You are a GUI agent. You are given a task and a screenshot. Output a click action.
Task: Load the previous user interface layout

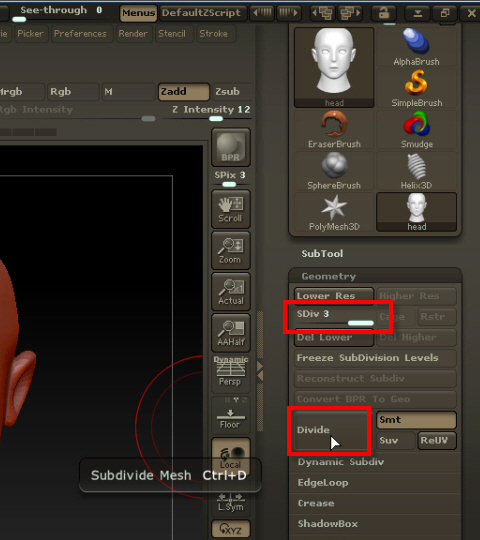pyautogui.click(x=322, y=13)
